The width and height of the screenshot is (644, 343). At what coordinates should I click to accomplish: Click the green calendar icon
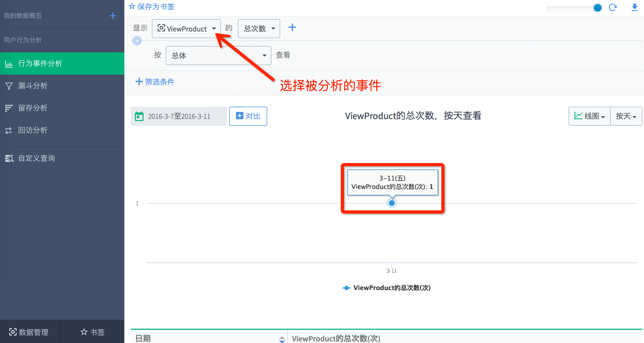[x=139, y=116]
